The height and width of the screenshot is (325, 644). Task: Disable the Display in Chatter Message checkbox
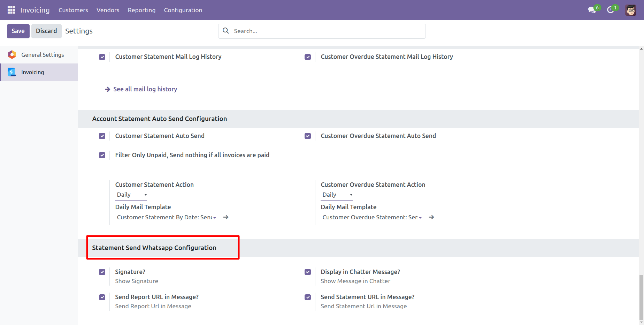(x=308, y=272)
